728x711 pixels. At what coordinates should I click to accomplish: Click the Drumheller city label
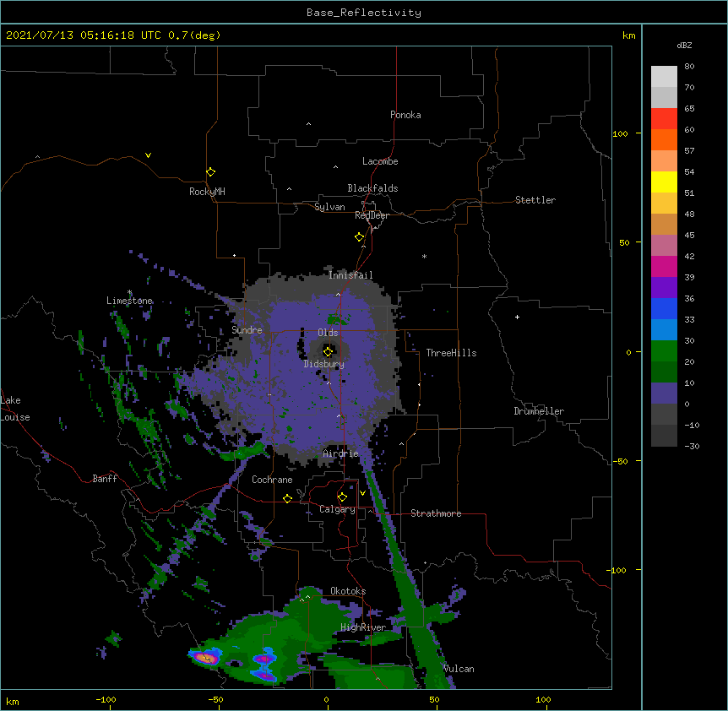point(539,411)
